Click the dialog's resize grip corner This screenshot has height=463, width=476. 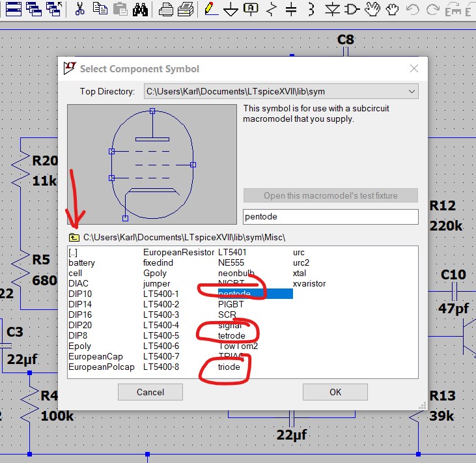click(423, 406)
